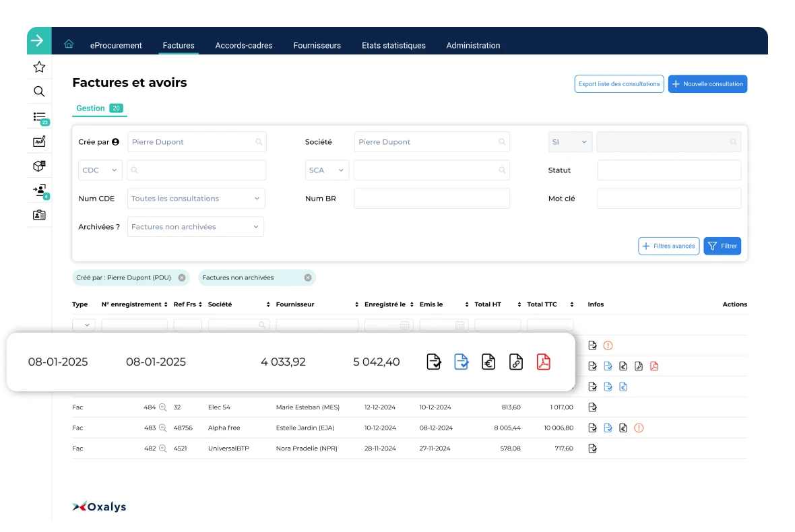Click the red PDF icon in the highlighted row
Image resolution: width=795 pixels, height=532 pixels.
543,362
